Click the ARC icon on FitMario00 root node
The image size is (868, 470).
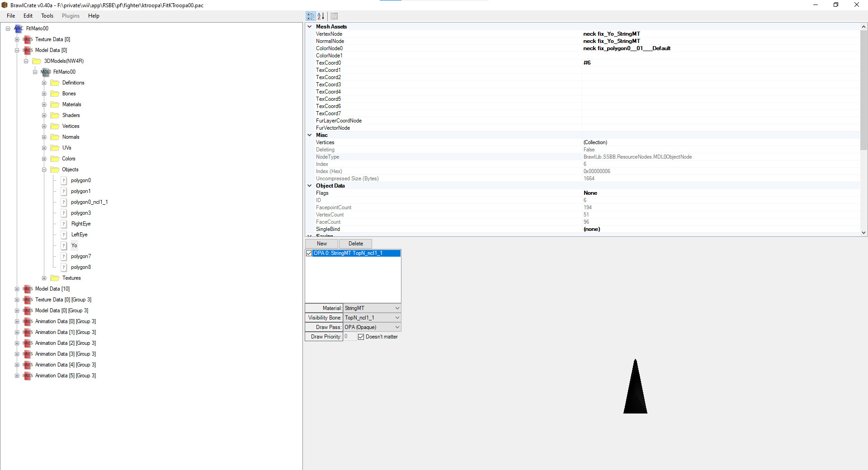pyautogui.click(x=18, y=28)
